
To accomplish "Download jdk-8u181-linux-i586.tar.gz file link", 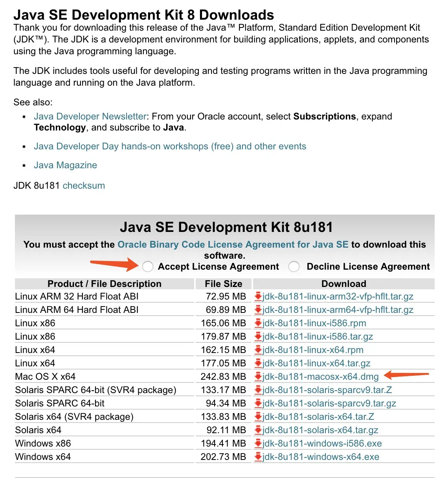I will click(318, 336).
